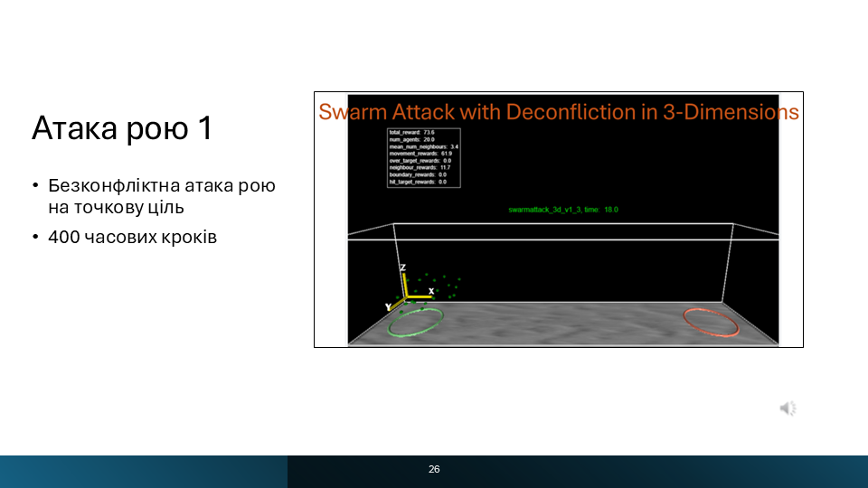
Task: Click the green "swarmattack_3d_v1_3, time: 18.0" label
Action: click(563, 210)
